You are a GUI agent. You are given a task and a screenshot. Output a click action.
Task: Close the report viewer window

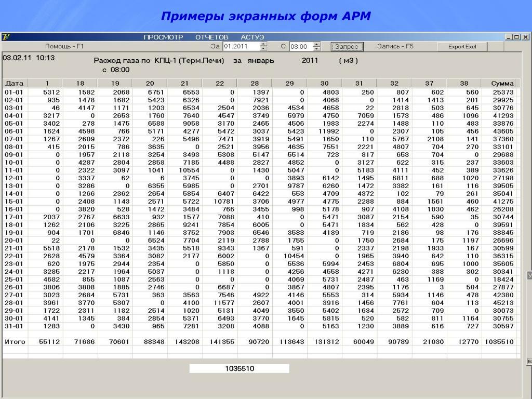tap(525, 37)
